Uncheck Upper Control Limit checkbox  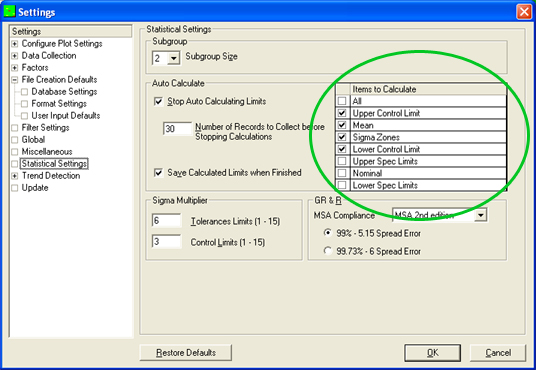[x=342, y=113]
